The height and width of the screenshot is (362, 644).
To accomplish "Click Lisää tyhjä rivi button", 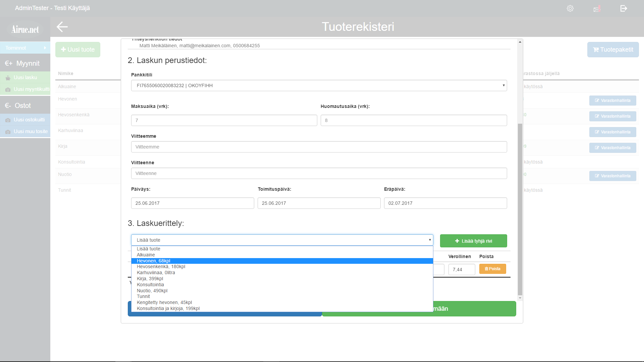I will pyautogui.click(x=473, y=241).
